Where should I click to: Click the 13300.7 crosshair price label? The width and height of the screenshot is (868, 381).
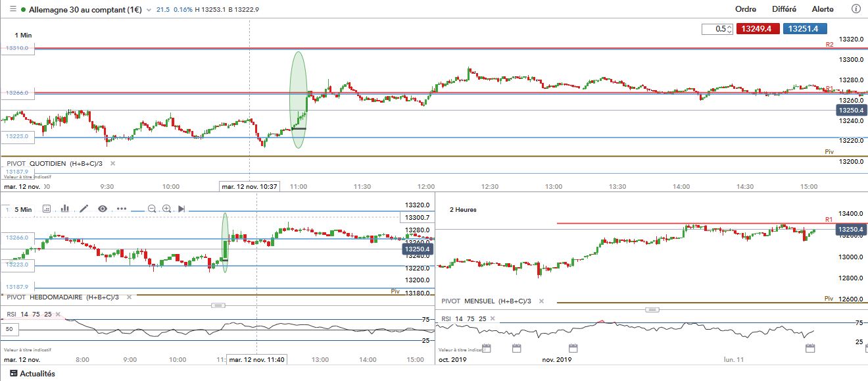[x=416, y=217]
